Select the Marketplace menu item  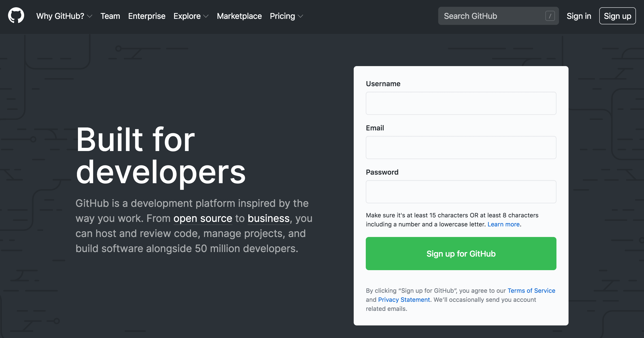coord(239,16)
